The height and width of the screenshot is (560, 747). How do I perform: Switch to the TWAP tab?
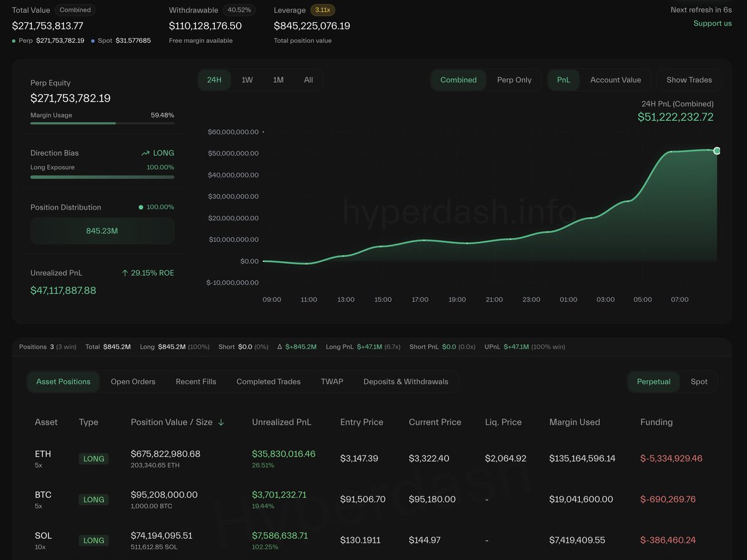[332, 381]
